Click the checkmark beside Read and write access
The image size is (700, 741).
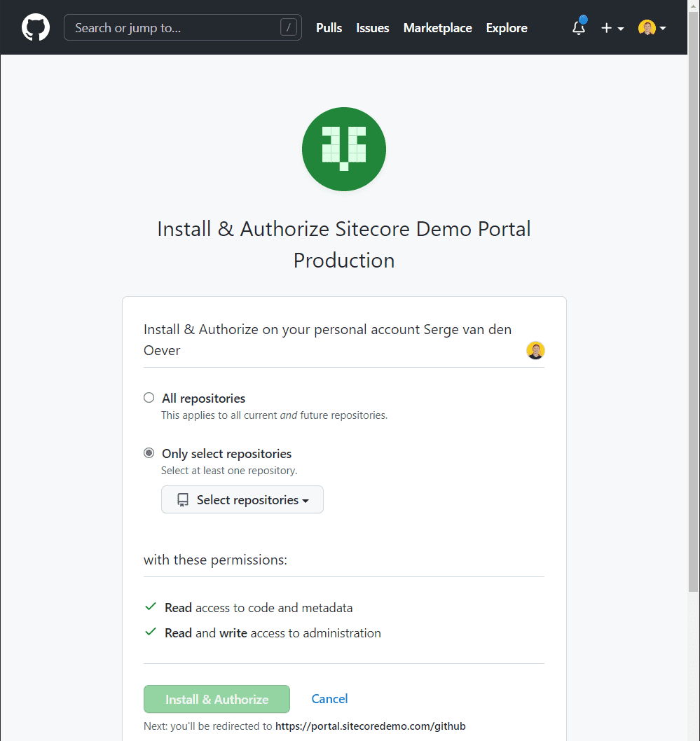pos(150,632)
